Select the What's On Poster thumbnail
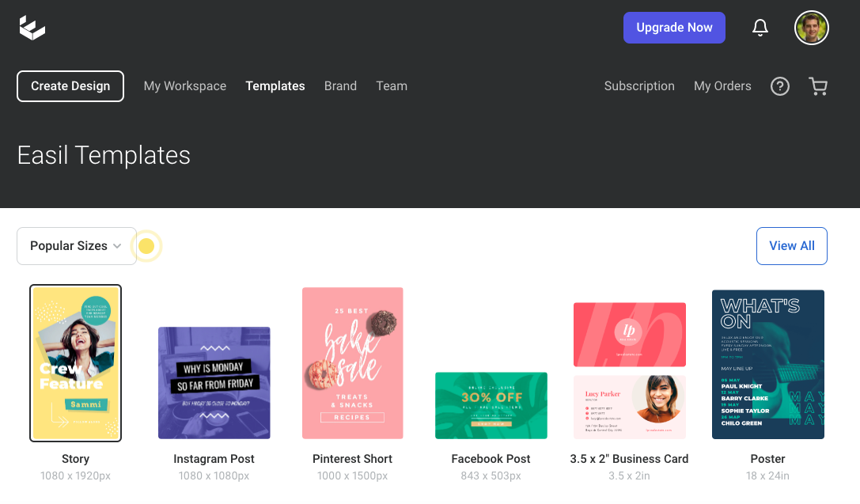 pos(767,364)
